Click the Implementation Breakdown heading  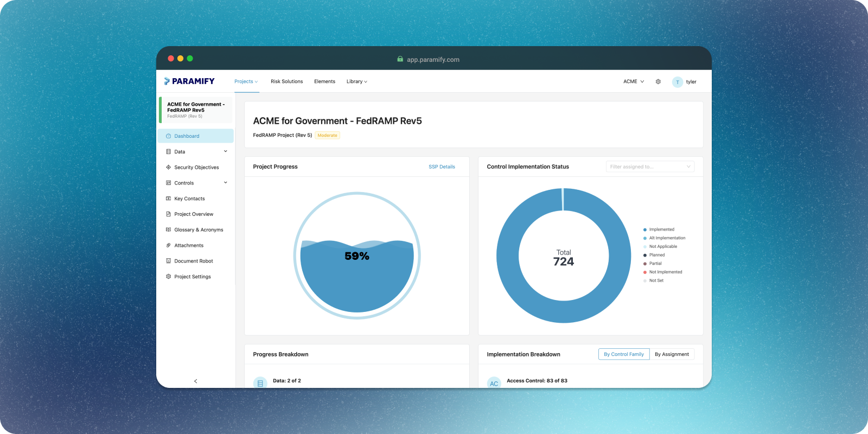(x=524, y=355)
